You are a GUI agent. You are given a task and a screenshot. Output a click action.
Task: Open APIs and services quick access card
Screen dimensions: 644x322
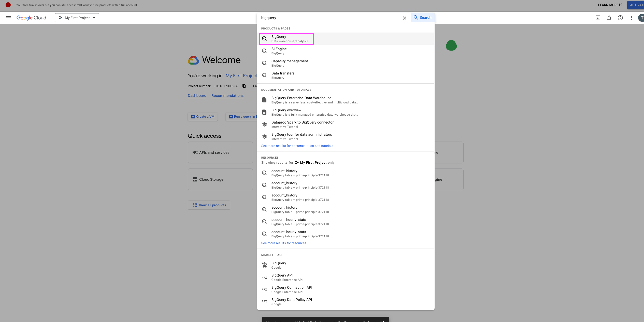tap(220, 152)
